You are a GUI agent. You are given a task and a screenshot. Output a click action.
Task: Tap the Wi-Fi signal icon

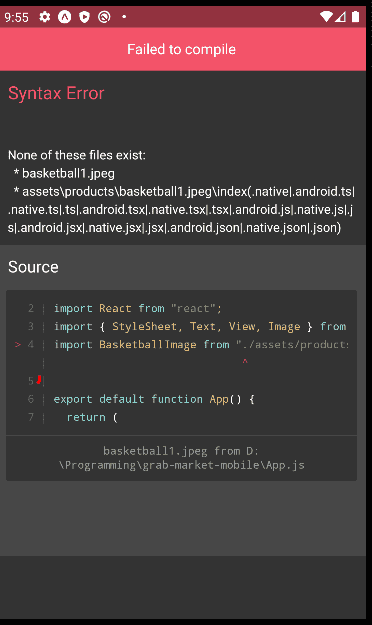[326, 17]
